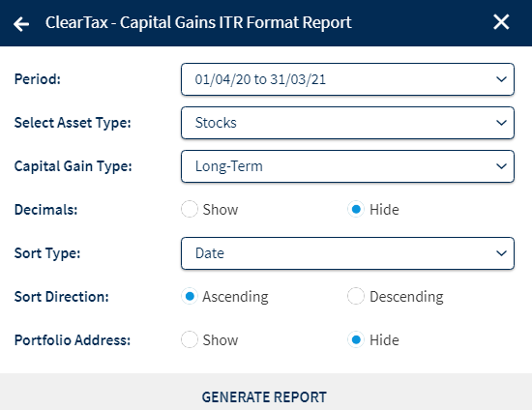Open the Select Asset Type dropdown
The width and height of the screenshot is (532, 410).
click(347, 123)
